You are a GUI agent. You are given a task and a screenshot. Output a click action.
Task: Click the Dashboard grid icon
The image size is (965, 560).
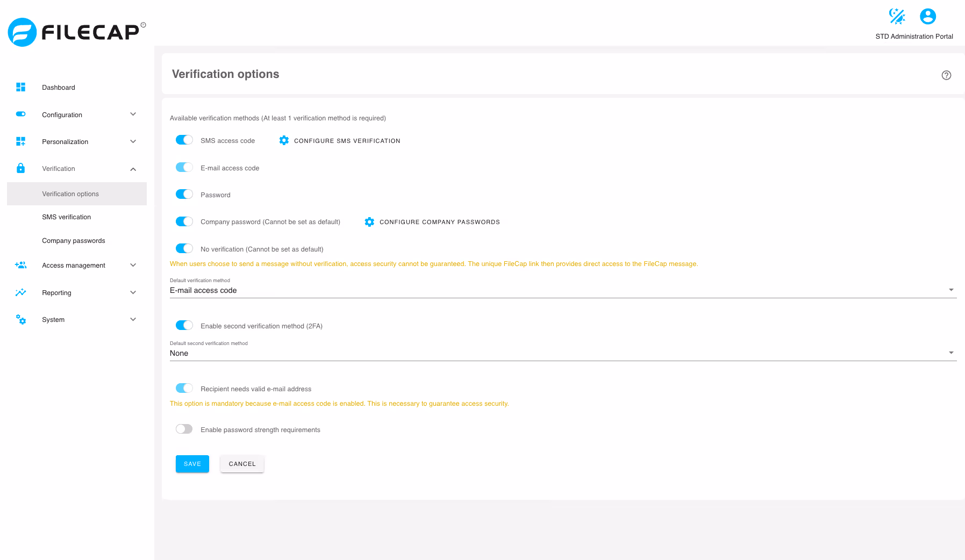[x=21, y=87]
